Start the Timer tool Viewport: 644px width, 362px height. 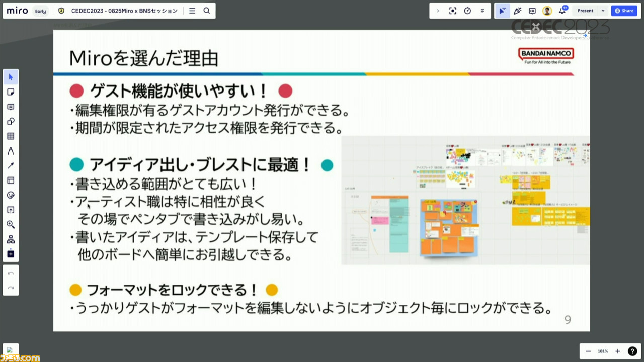(467, 11)
